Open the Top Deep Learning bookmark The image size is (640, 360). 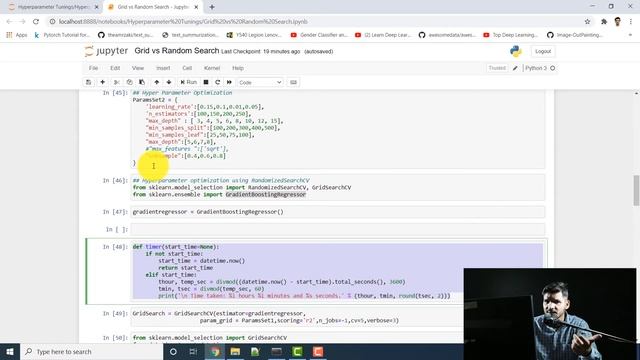[x=511, y=35]
